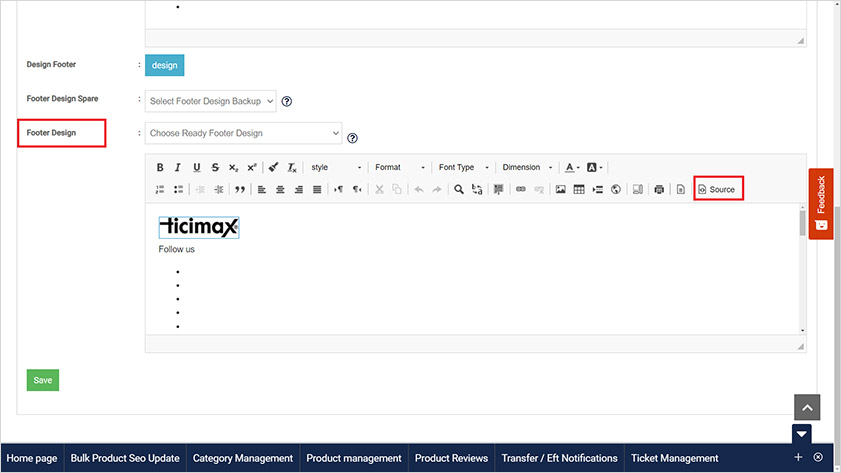Open Category Management in bottom bar

pos(243,458)
